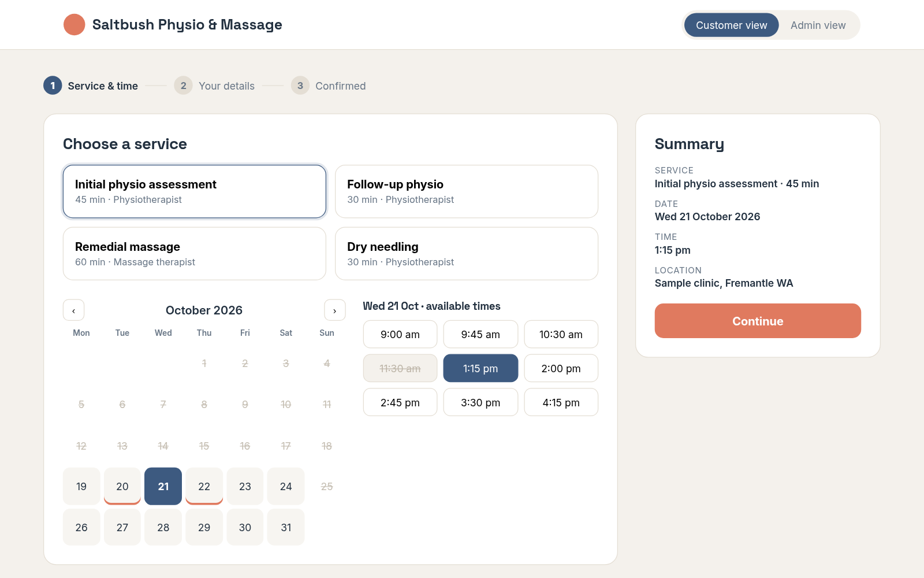The width and height of the screenshot is (924, 578).
Task: Open step 1 Service & time
Action: [91, 86]
